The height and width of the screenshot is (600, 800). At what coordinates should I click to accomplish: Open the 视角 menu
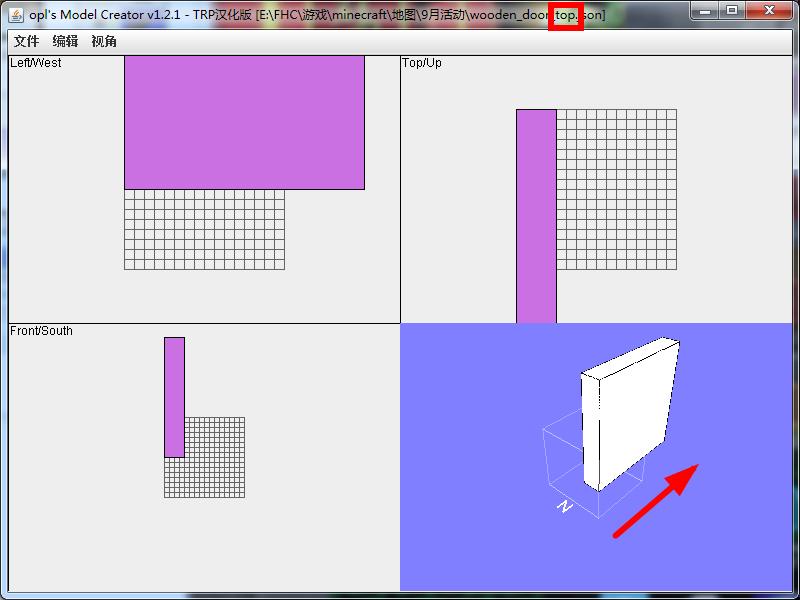pos(103,42)
